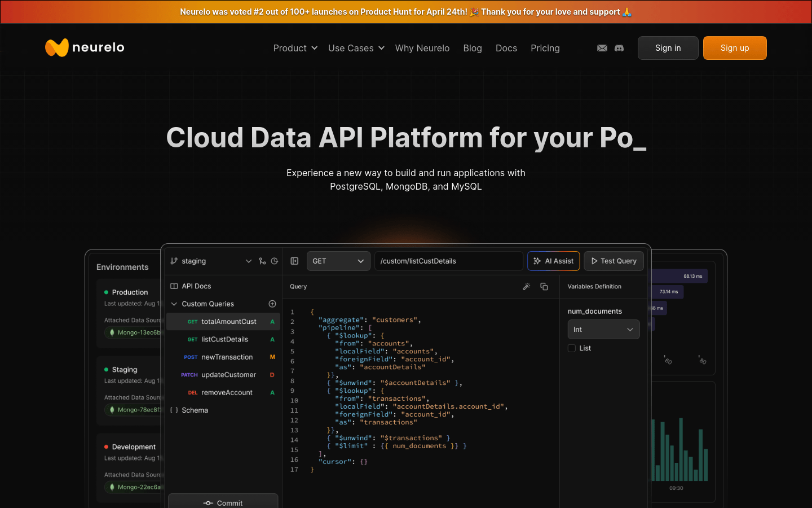The height and width of the screenshot is (508, 812).
Task: Click the magic wand format icon
Action: click(527, 286)
